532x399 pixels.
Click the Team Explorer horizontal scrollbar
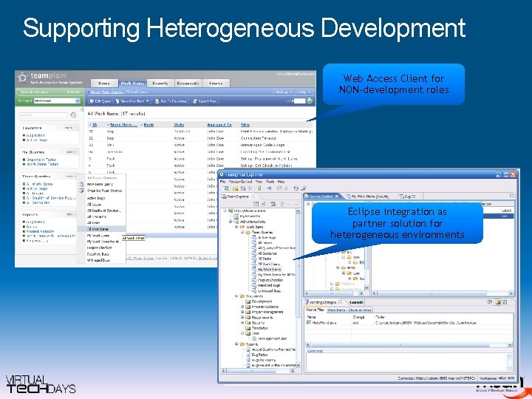coord(259,371)
